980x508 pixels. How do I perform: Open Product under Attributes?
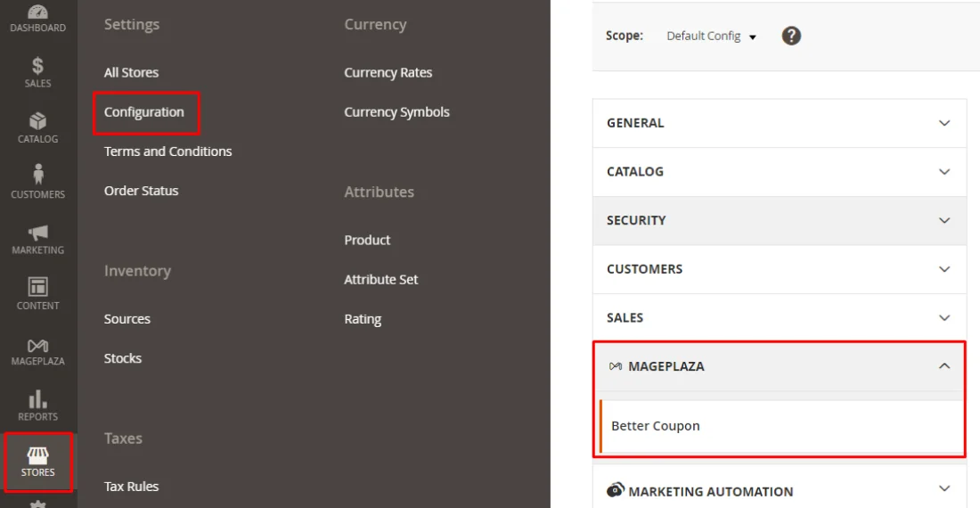pos(367,240)
